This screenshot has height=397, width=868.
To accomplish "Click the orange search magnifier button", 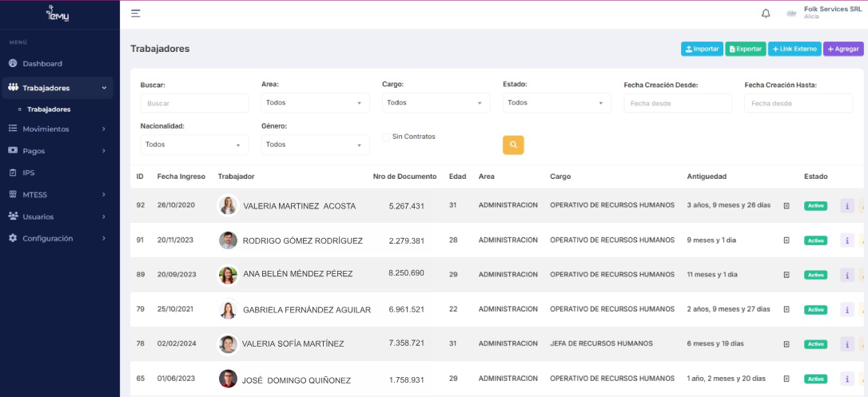I will click(x=513, y=145).
